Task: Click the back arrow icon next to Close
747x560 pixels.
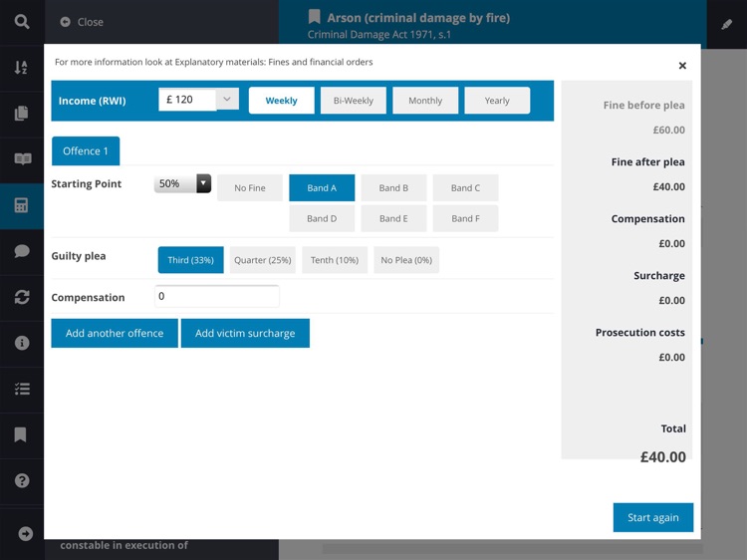Action: pos(66,22)
